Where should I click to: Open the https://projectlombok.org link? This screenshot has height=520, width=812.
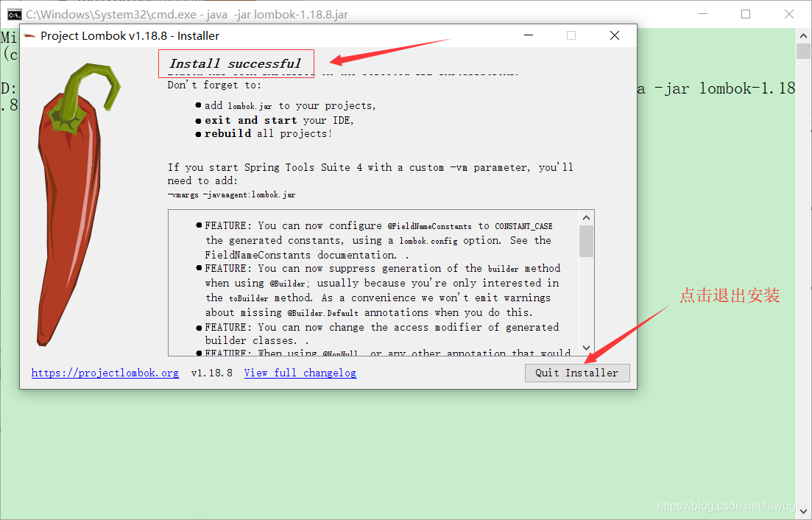[105, 373]
